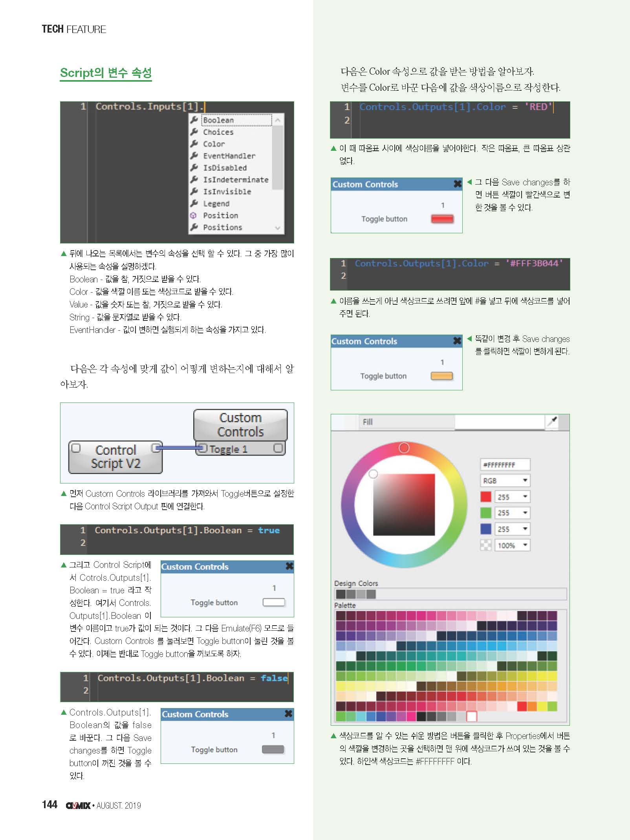Image resolution: width=630 pixels, height=840 pixels.
Task: Select Legend property entry
Action: [216, 203]
